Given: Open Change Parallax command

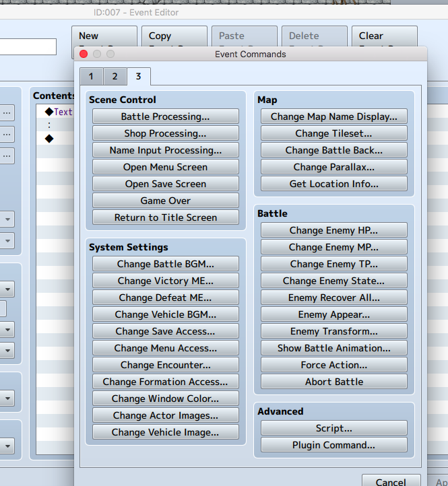Looking at the screenshot, I should [334, 167].
